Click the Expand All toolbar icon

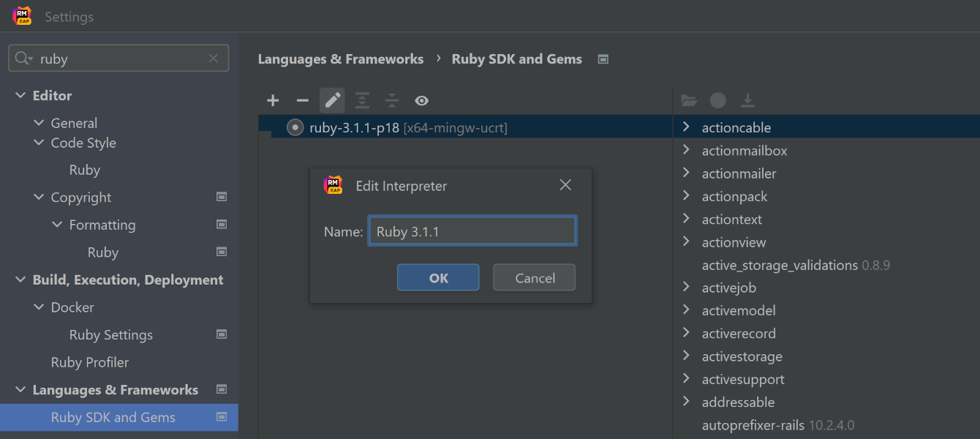(x=362, y=101)
